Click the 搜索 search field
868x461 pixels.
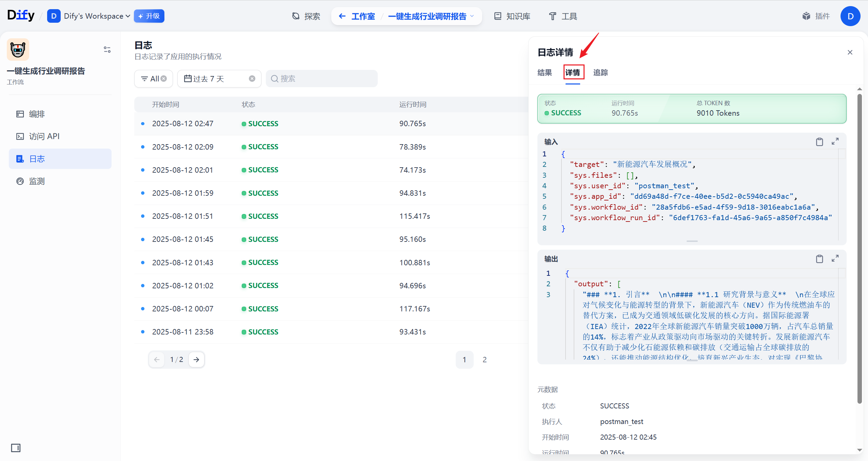click(x=321, y=79)
